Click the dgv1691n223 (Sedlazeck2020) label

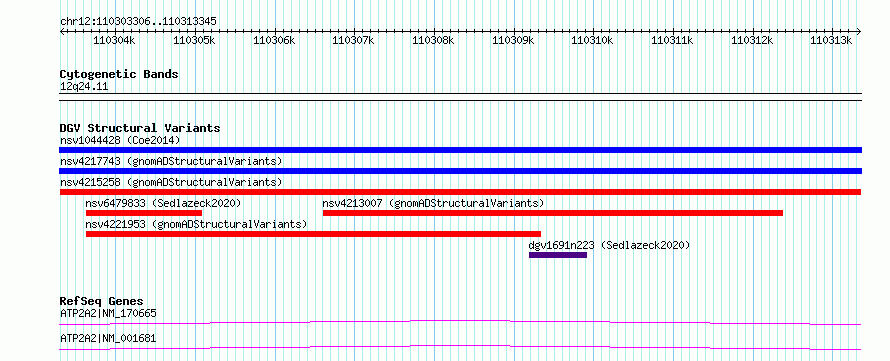coord(610,245)
